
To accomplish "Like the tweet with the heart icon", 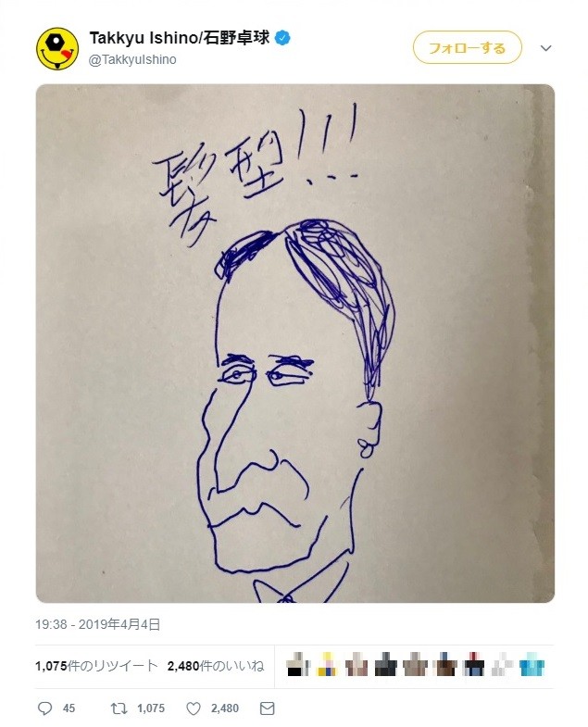I will [193, 708].
